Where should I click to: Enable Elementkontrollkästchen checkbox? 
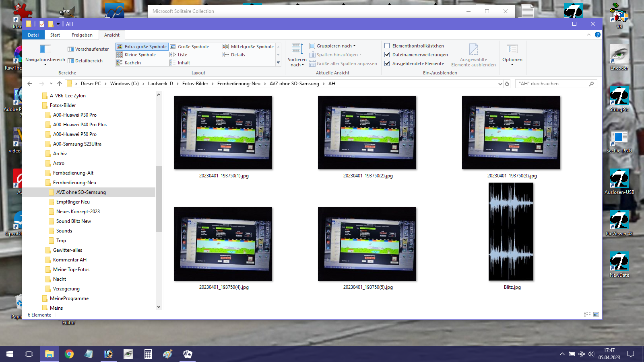[387, 46]
